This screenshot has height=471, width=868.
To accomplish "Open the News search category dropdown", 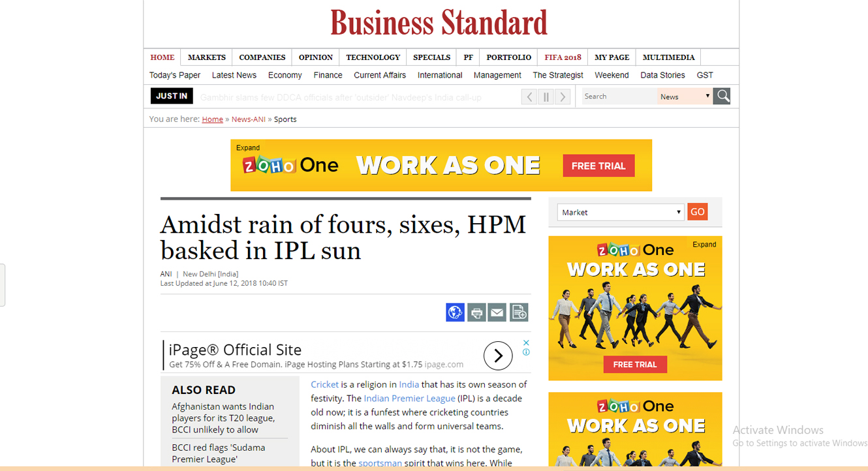I will coord(685,97).
